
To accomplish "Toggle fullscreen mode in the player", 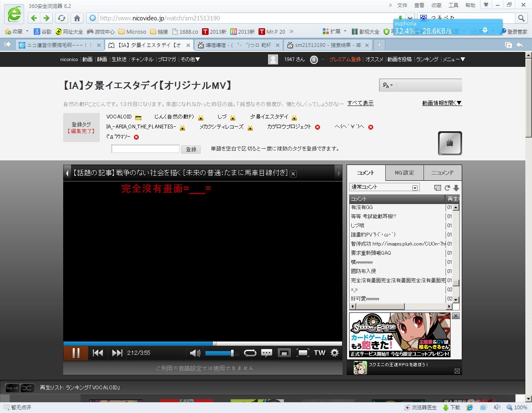I will coord(303,353).
